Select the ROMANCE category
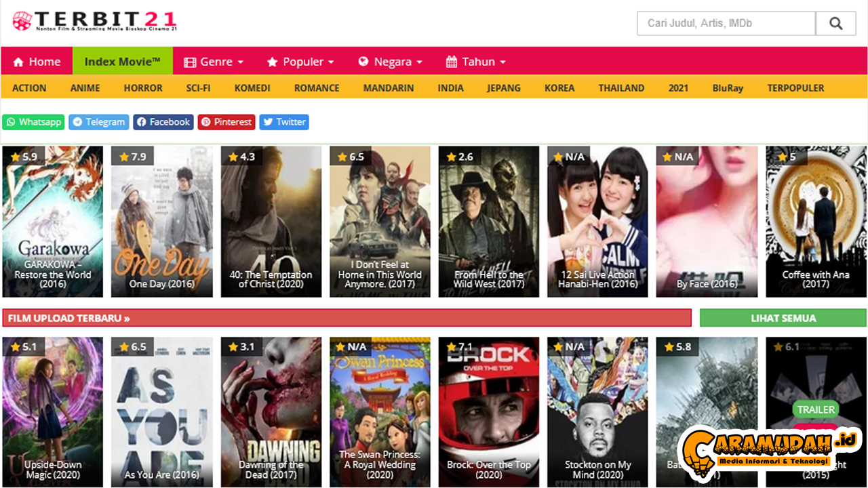The height and width of the screenshot is (488, 868). [317, 88]
